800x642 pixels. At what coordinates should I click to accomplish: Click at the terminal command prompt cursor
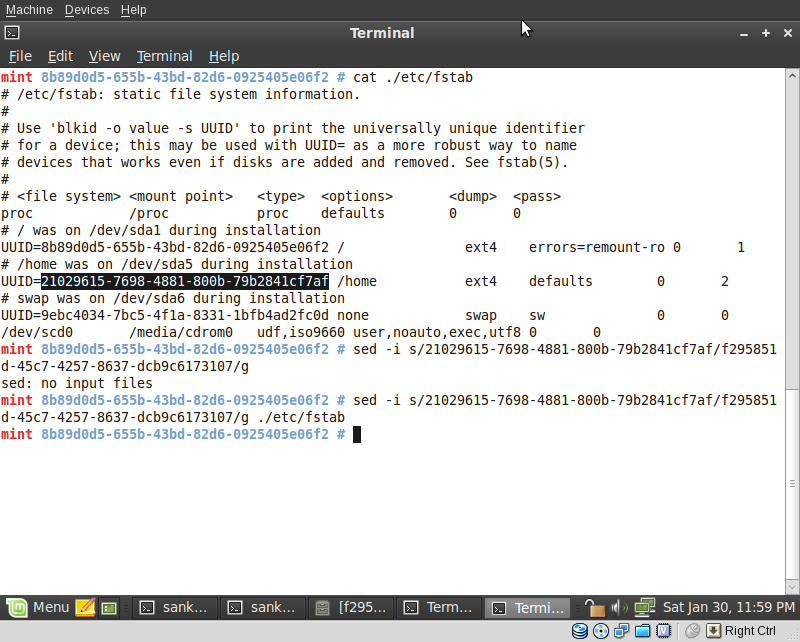point(357,433)
